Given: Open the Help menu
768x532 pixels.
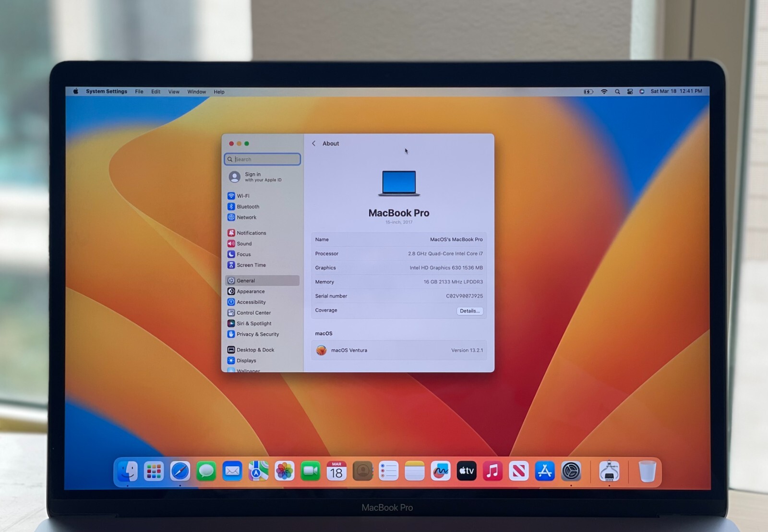Looking at the screenshot, I should (x=219, y=91).
